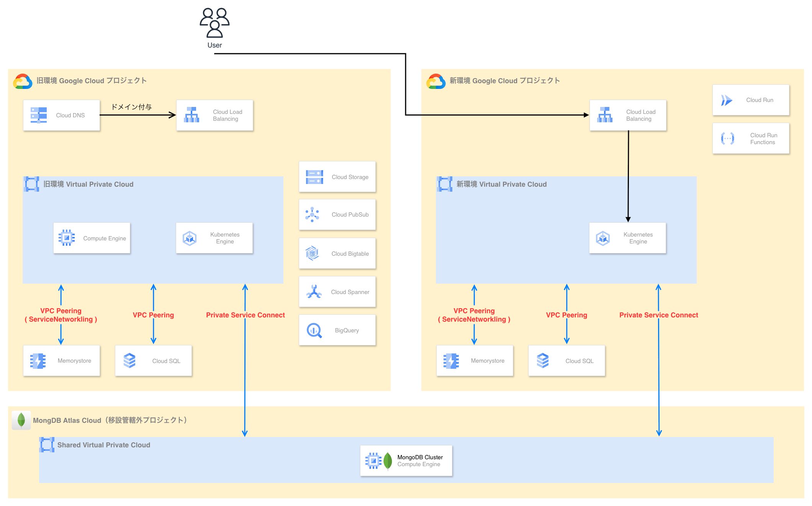The height and width of the screenshot is (506, 812).
Task: Click the Cloud Run Functions icon
Action: coord(727,138)
